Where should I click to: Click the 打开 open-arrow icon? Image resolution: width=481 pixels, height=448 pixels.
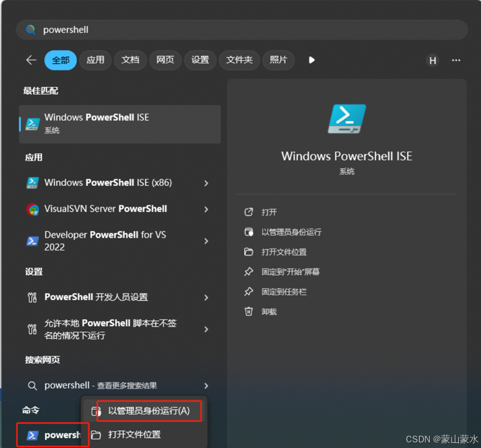click(249, 212)
